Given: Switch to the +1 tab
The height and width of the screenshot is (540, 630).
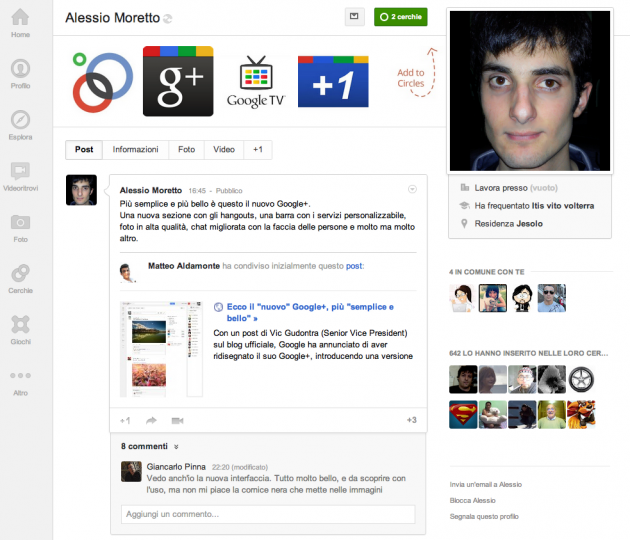Looking at the screenshot, I should tap(258, 149).
